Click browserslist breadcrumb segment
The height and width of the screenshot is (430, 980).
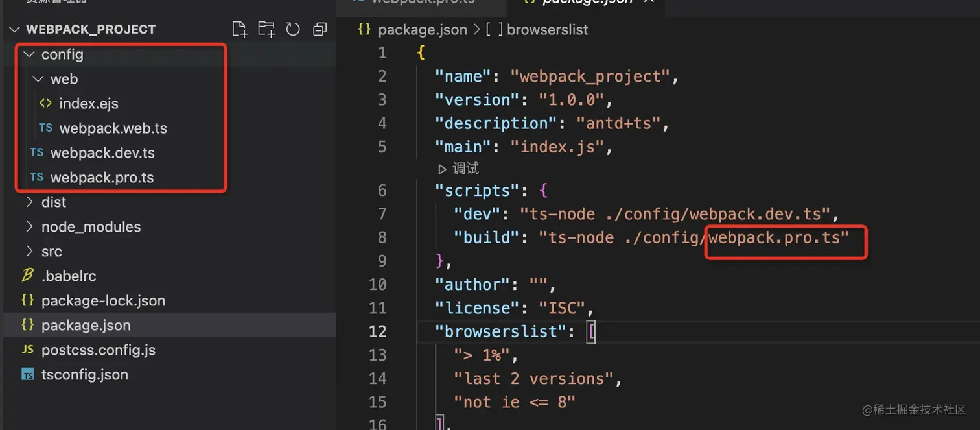547,30
